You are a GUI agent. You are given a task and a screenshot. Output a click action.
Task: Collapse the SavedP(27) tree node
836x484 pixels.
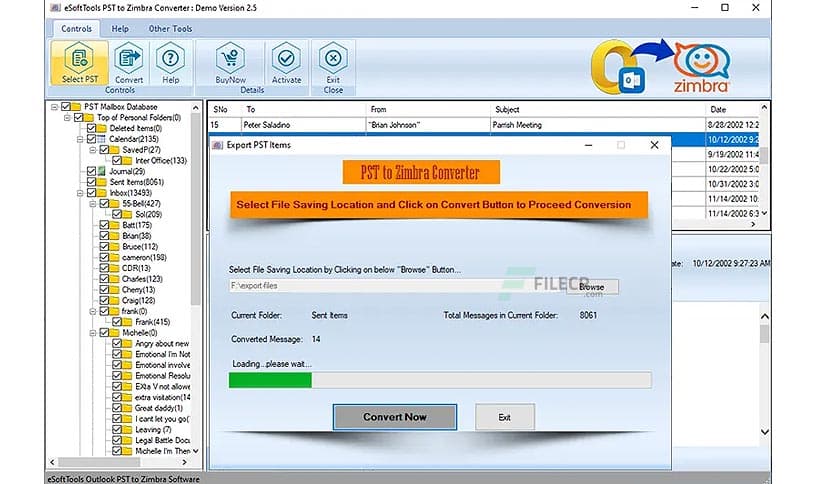click(x=93, y=150)
